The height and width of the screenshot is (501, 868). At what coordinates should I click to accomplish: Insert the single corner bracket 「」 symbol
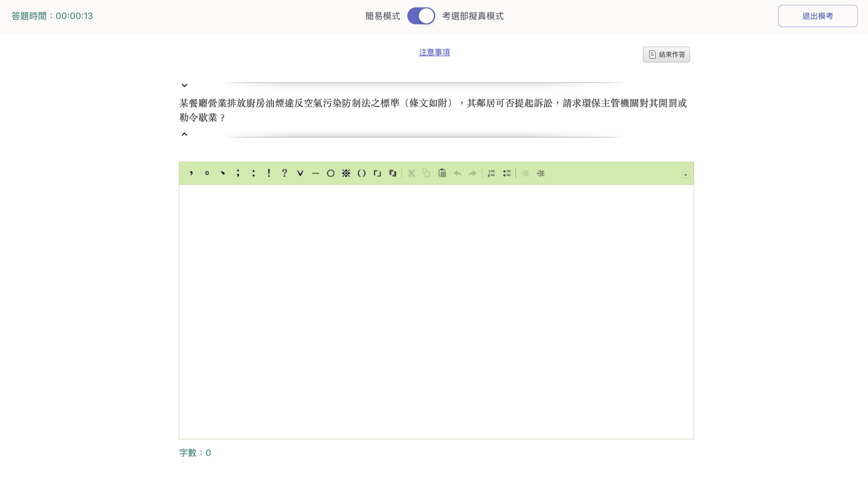(x=377, y=173)
